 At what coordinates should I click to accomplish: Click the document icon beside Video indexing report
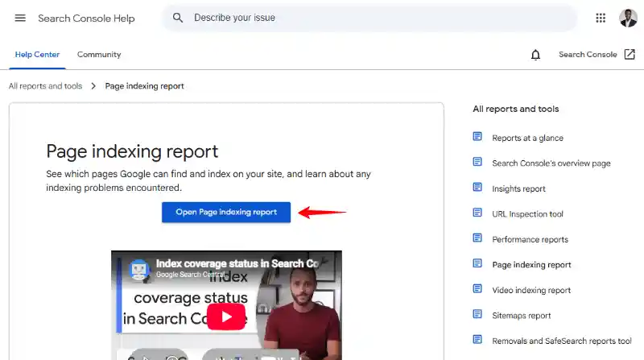pos(477,289)
